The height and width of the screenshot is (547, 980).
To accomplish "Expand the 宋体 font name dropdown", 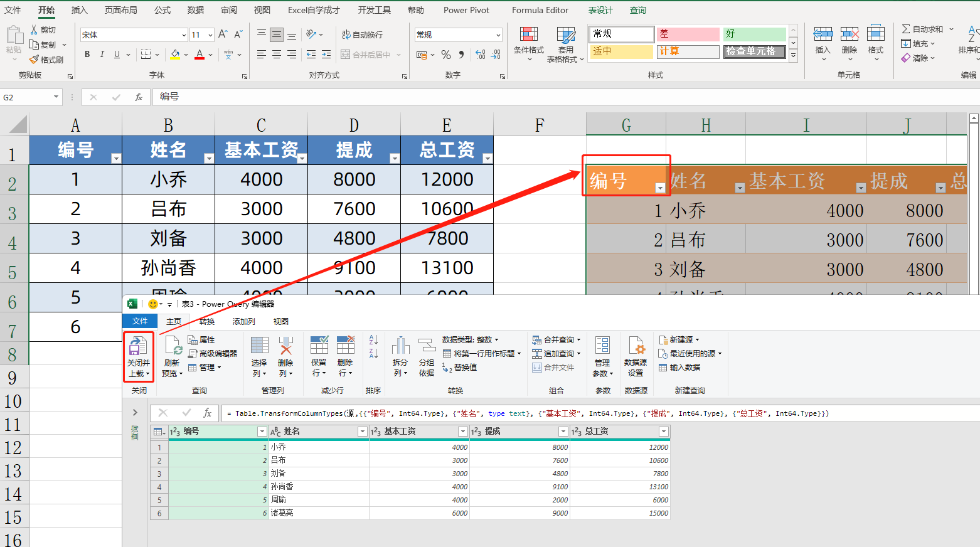I will pos(184,35).
